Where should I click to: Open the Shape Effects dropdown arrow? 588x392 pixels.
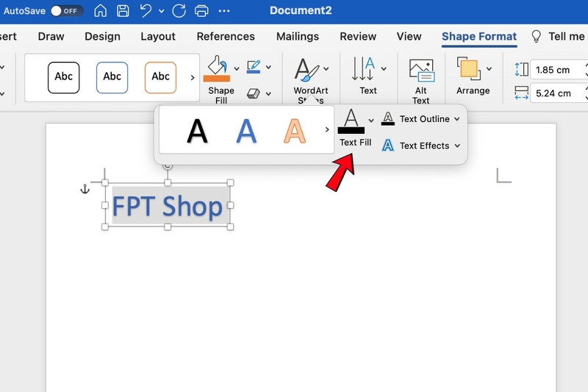click(x=269, y=94)
